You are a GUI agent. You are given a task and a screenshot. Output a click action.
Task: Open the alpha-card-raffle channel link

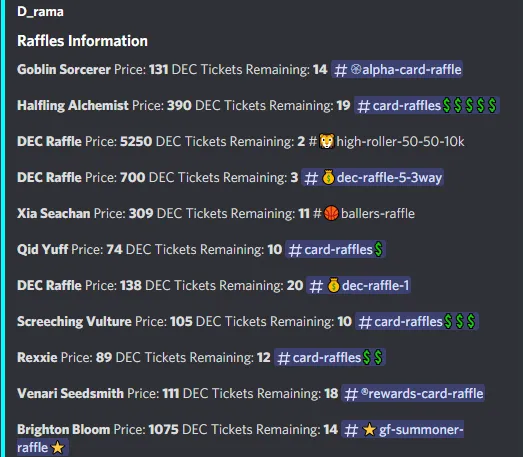tap(397, 69)
